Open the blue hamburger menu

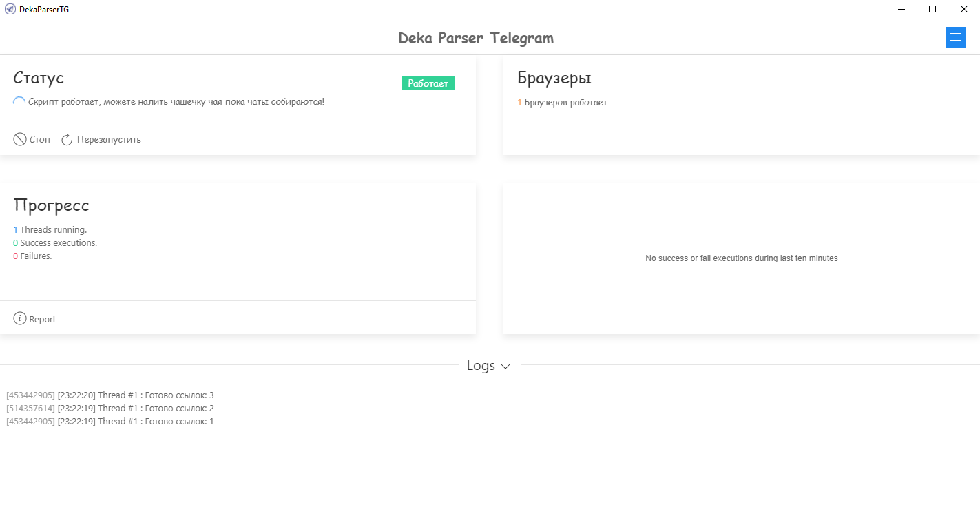[955, 37]
